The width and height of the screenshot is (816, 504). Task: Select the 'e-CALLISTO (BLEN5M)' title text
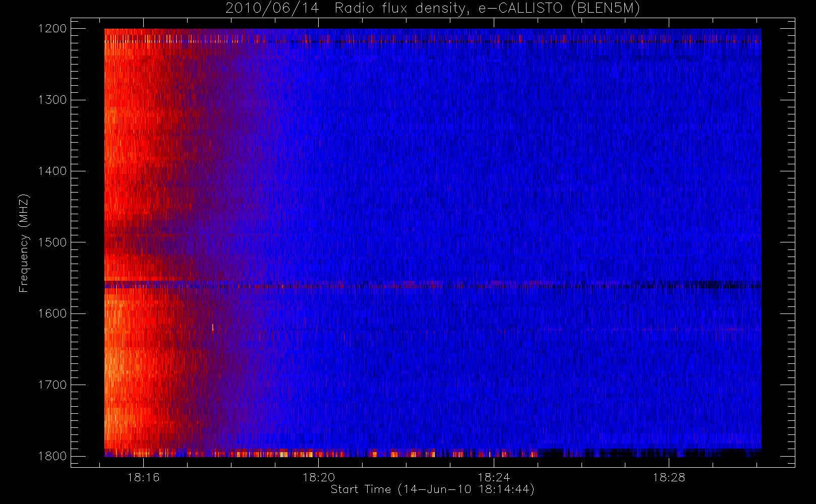pos(559,9)
